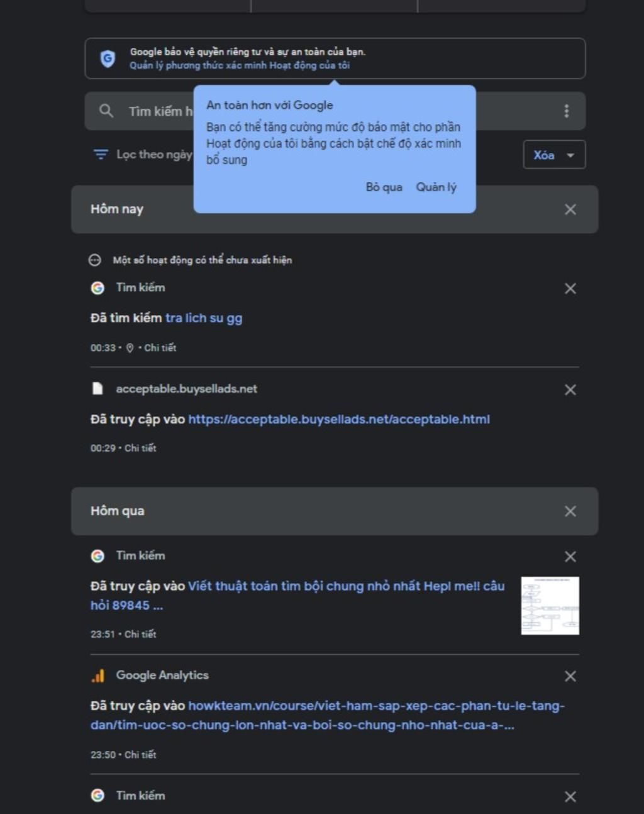Click the filter icon beside Lọc theo ngày
Screen dimensions: 644x814
click(101, 154)
